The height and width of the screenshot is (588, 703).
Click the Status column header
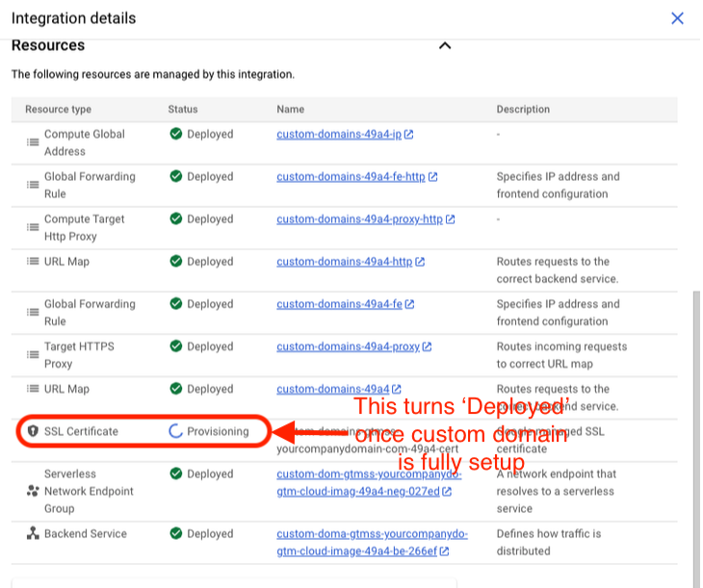point(182,110)
